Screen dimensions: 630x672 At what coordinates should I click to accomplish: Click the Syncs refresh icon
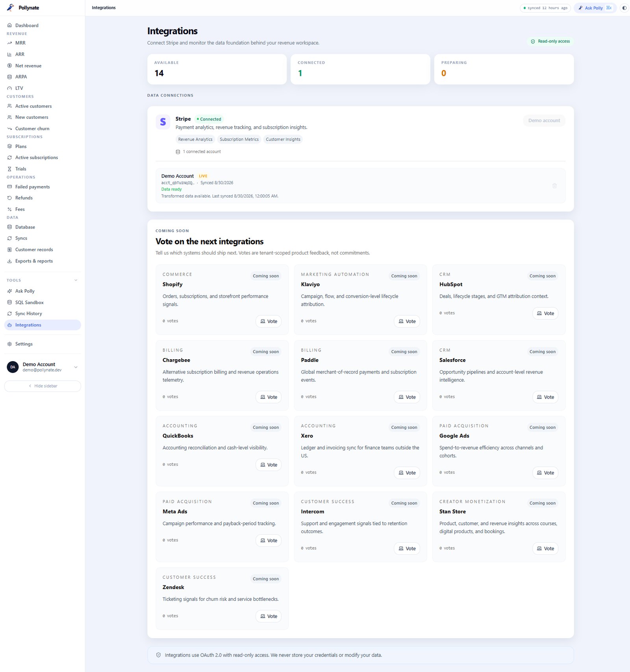pos(9,238)
